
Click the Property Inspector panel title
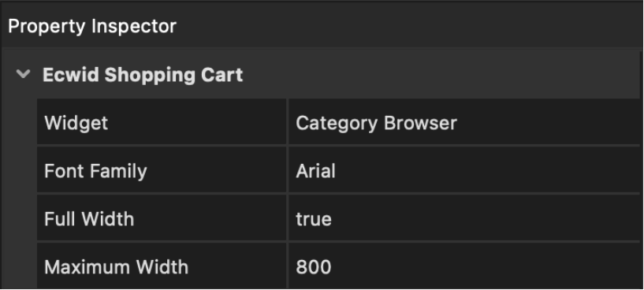click(92, 26)
